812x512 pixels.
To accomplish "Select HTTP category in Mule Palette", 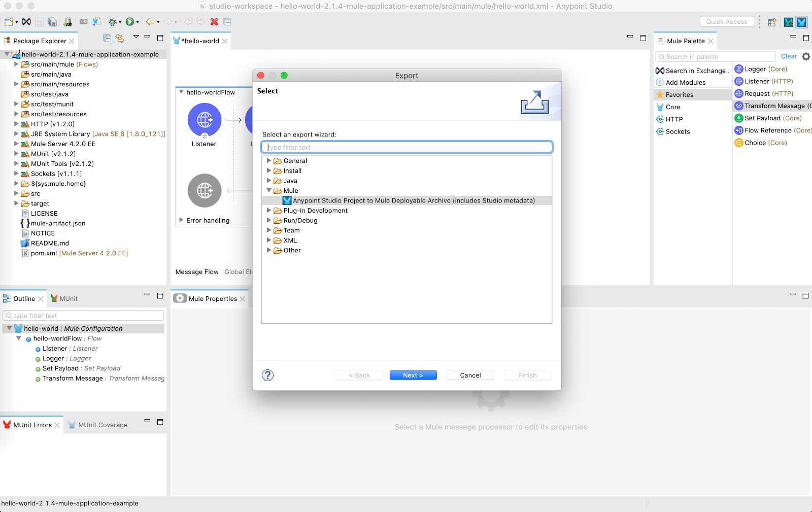I will pyautogui.click(x=669, y=119).
